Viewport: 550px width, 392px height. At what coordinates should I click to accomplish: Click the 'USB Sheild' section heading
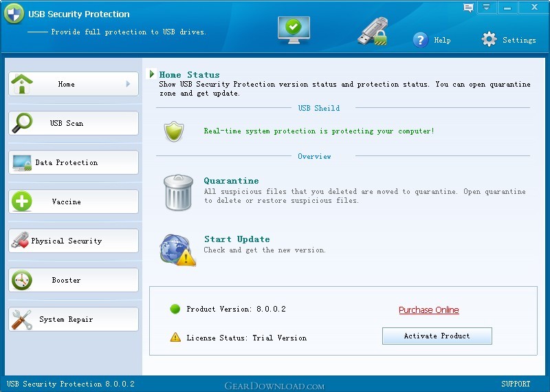click(x=319, y=108)
